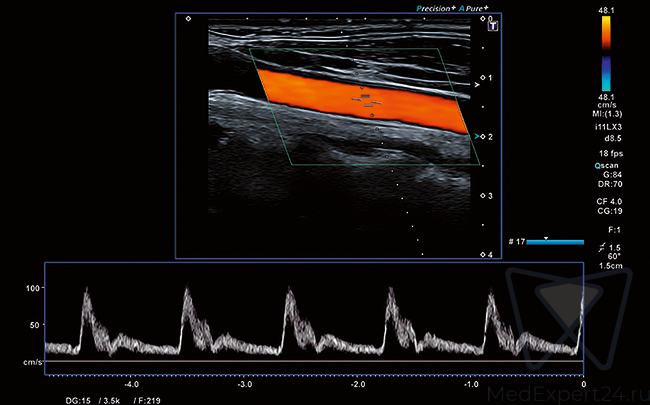Toggle the Qscan optimization label
650x405 pixels.
click(606, 165)
